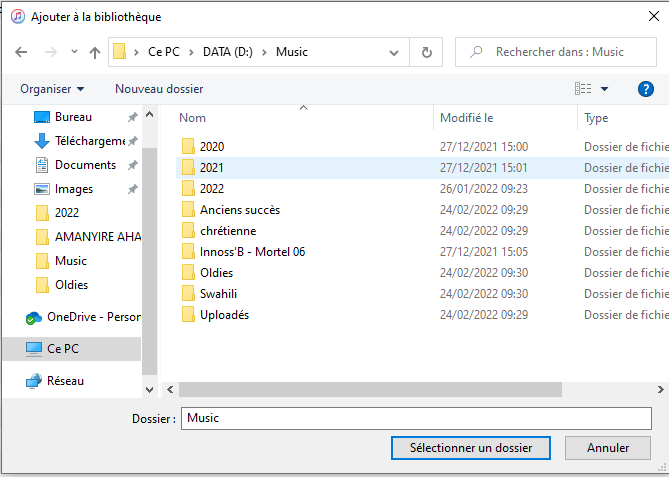Click the pin icon next to Images
Image resolution: width=669 pixels, height=477 pixels.
click(133, 189)
